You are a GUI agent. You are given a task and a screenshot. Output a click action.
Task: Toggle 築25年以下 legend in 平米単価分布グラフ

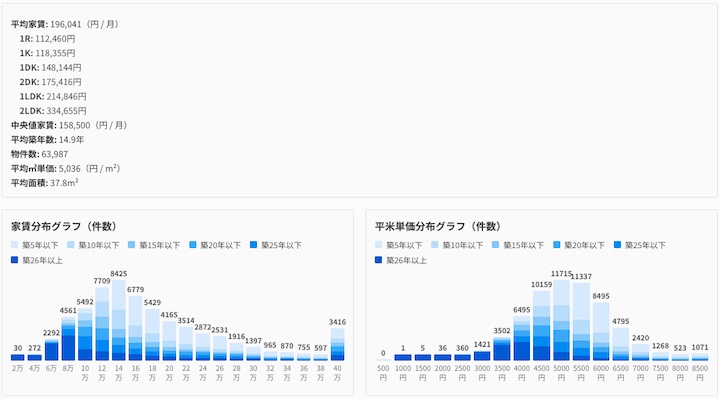point(639,245)
